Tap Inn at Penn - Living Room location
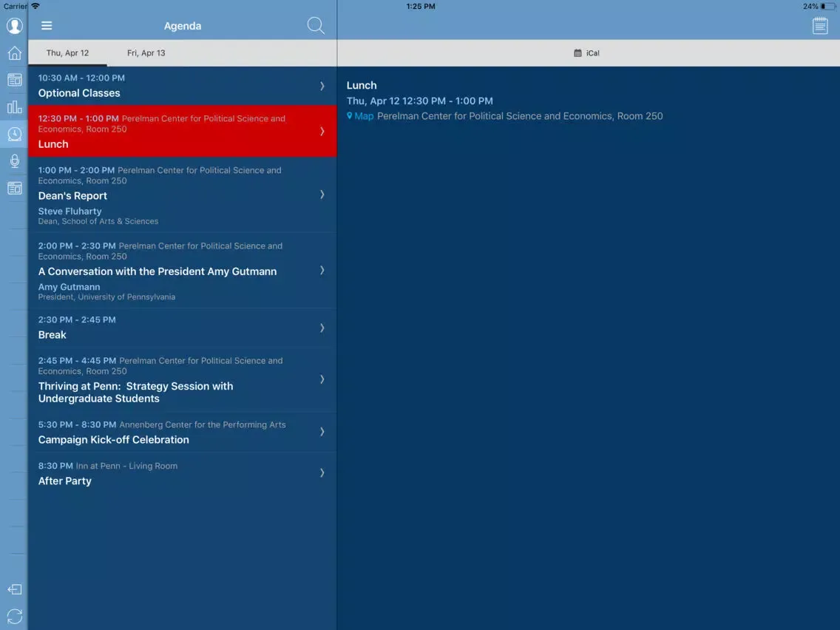 pos(126,466)
